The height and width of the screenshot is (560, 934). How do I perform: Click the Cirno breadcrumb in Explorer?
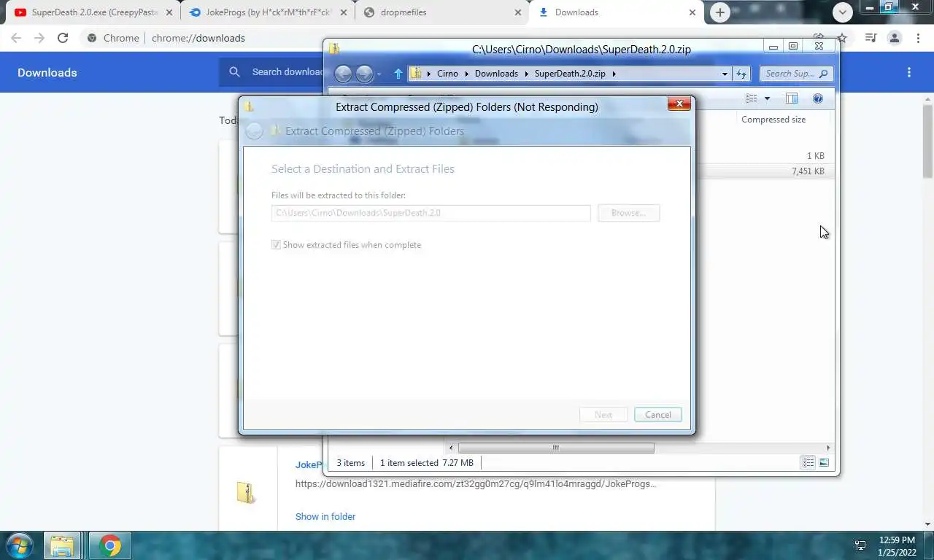pyautogui.click(x=447, y=74)
